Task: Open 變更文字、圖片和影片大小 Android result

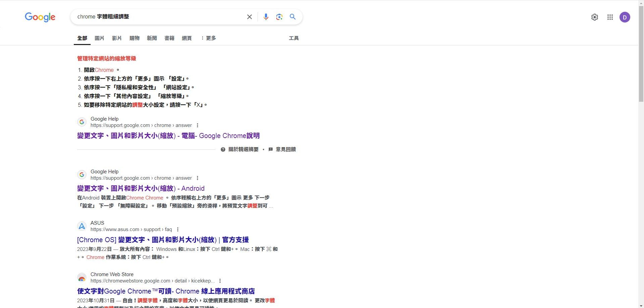Action: [x=141, y=188]
